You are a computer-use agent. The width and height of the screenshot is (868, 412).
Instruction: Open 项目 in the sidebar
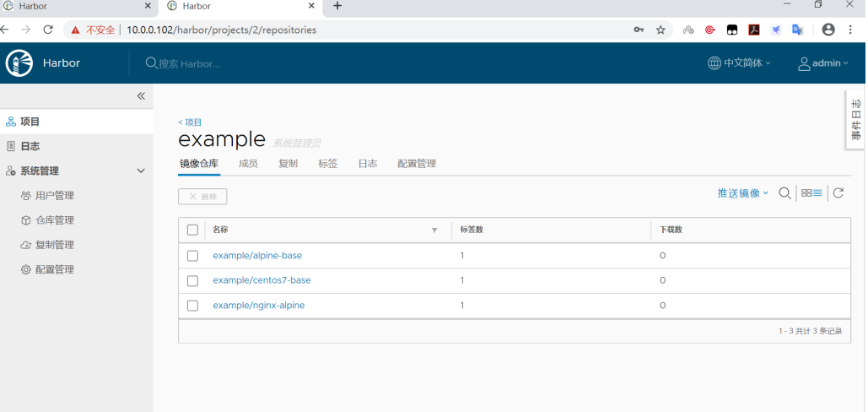coord(77,122)
